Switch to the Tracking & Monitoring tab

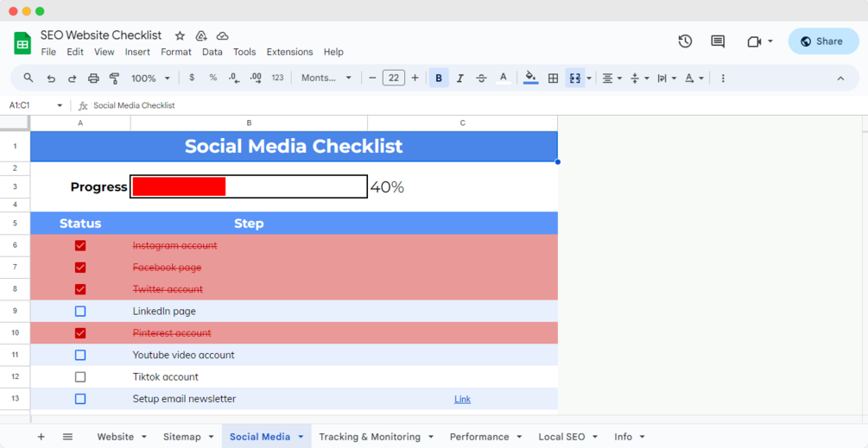click(x=370, y=437)
